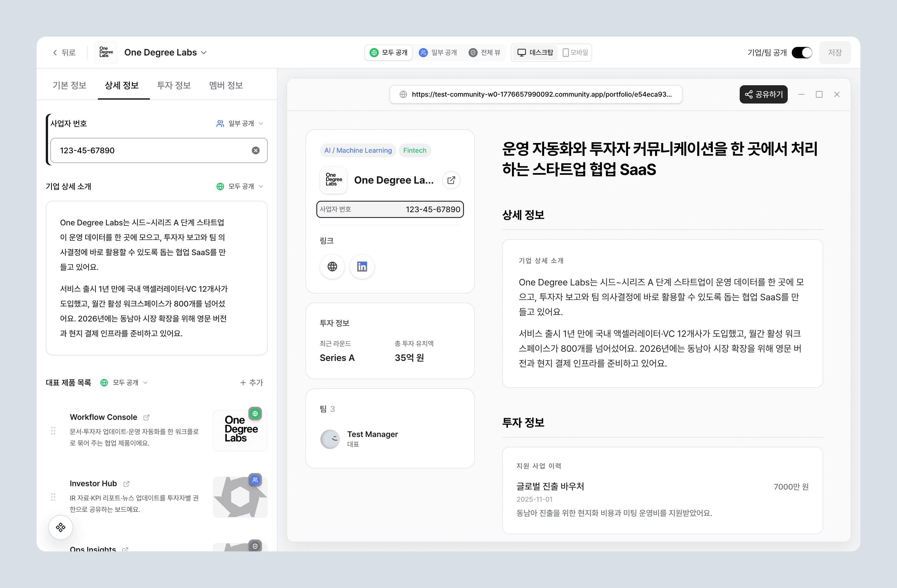Click AI / Machine Learning tag
The image size is (897, 588).
coord(358,150)
